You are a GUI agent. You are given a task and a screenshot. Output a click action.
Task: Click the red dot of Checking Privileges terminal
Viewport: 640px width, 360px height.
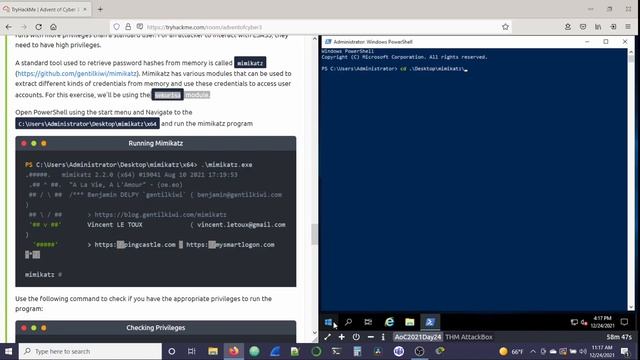[24, 328]
